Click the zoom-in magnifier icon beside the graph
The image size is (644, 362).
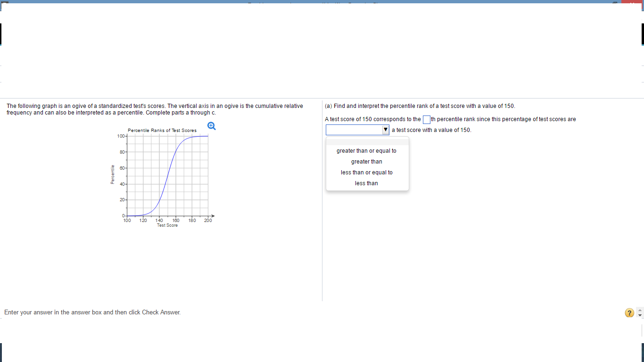pyautogui.click(x=211, y=125)
